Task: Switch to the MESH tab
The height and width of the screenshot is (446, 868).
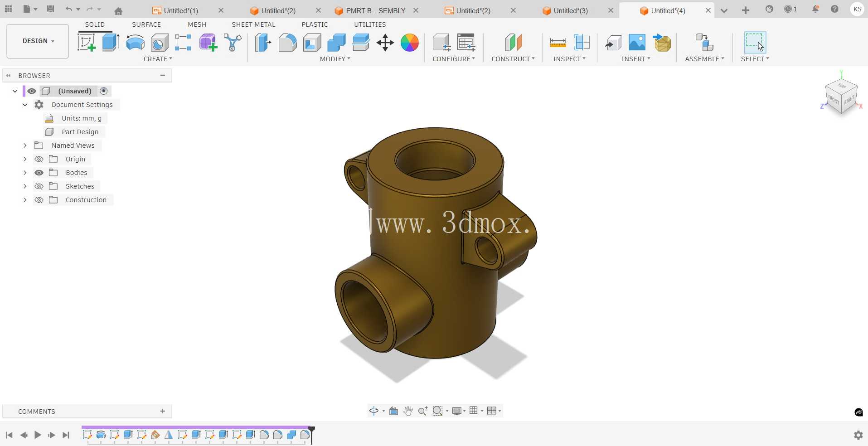Action: 197,24
